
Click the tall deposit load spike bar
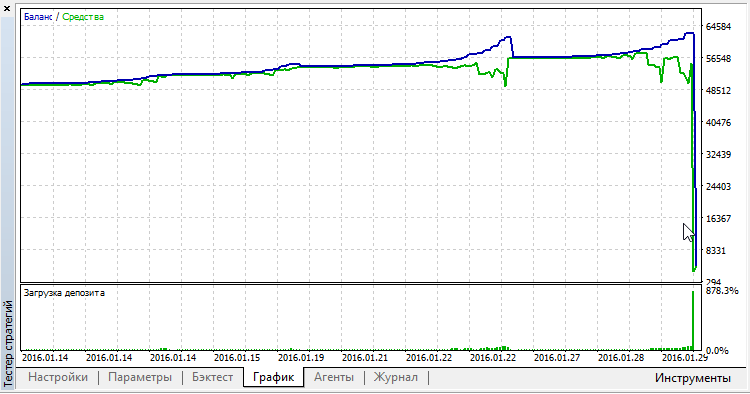[x=693, y=320]
